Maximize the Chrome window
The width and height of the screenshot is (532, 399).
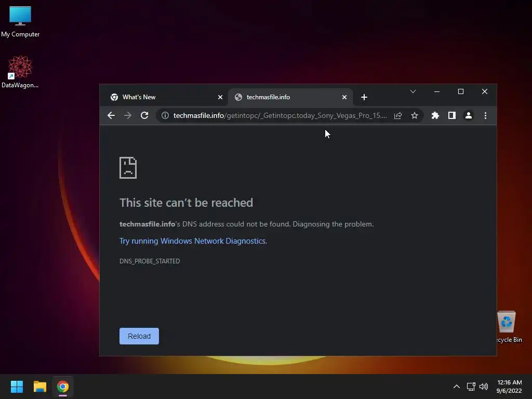pos(461,91)
